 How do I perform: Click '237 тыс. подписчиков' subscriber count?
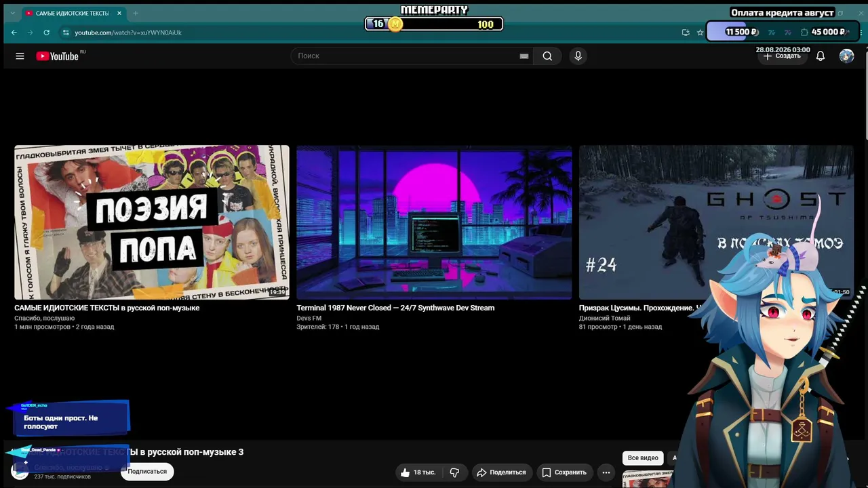click(62, 477)
